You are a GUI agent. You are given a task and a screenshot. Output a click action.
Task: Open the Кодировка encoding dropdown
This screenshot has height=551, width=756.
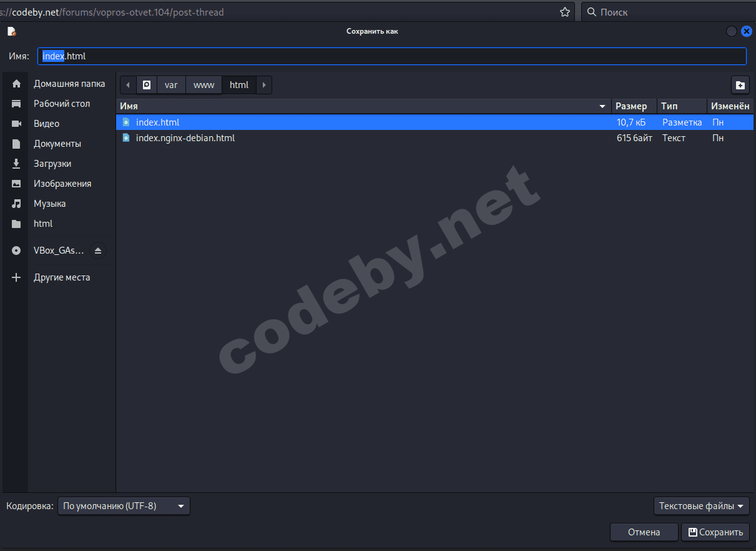point(124,506)
